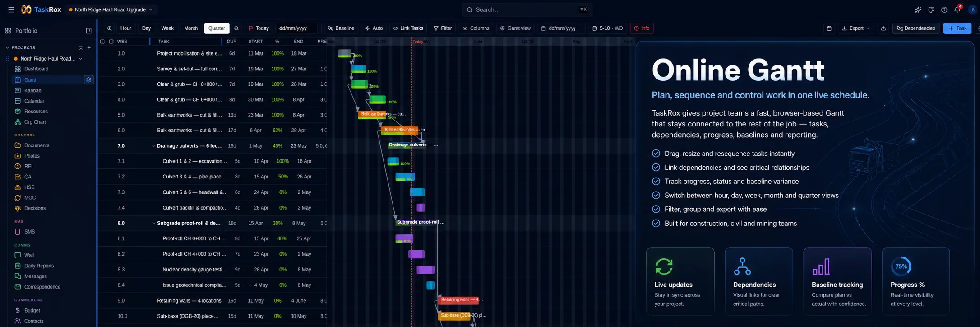Image resolution: width=980 pixels, height=327 pixels.
Task: Open the Export dropdown
Action: [x=856, y=28]
